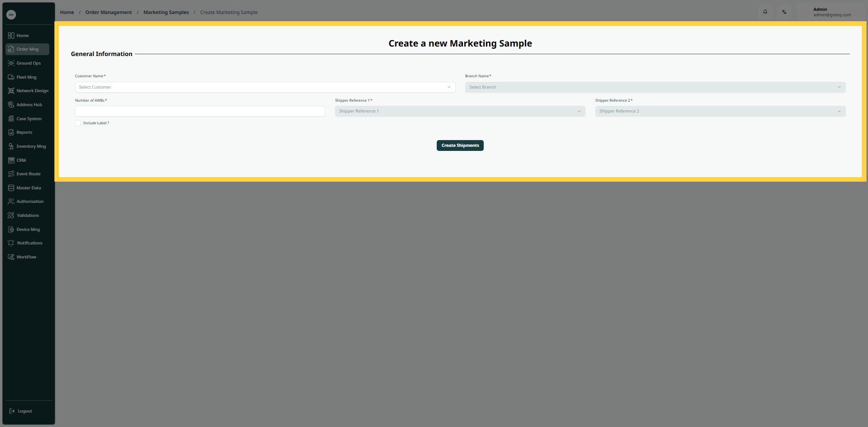Click the Case System sidebar icon
Image resolution: width=868 pixels, height=427 pixels.
pos(11,119)
